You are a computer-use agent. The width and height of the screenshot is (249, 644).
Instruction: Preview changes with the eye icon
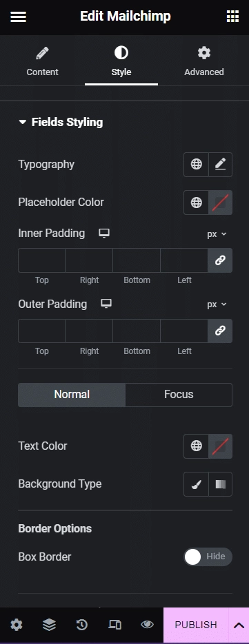coord(147,625)
